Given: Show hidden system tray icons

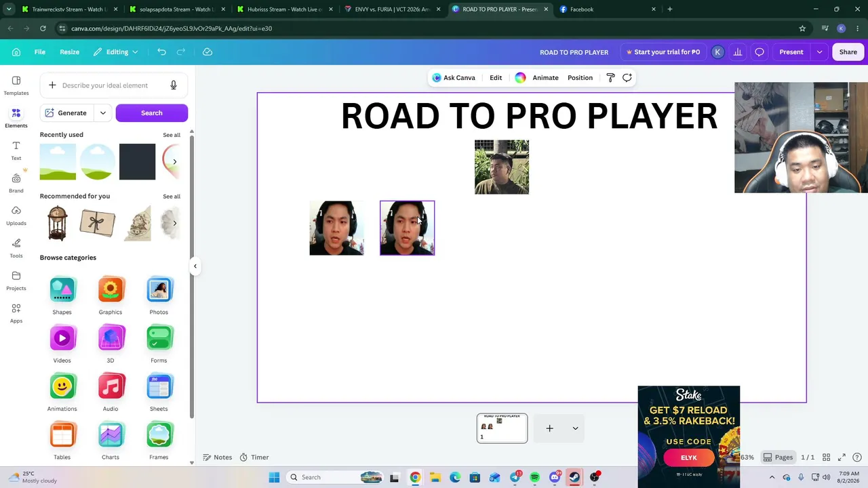Looking at the screenshot, I should (772, 477).
